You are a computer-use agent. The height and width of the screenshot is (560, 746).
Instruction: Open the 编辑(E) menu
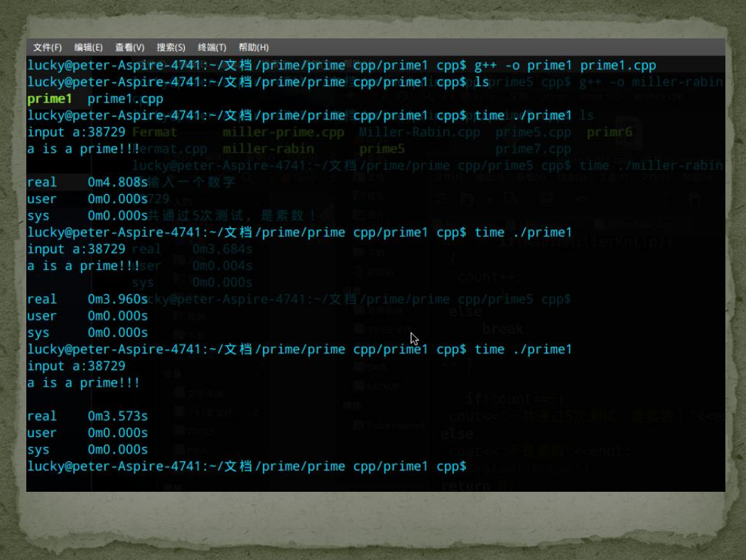[x=89, y=48]
